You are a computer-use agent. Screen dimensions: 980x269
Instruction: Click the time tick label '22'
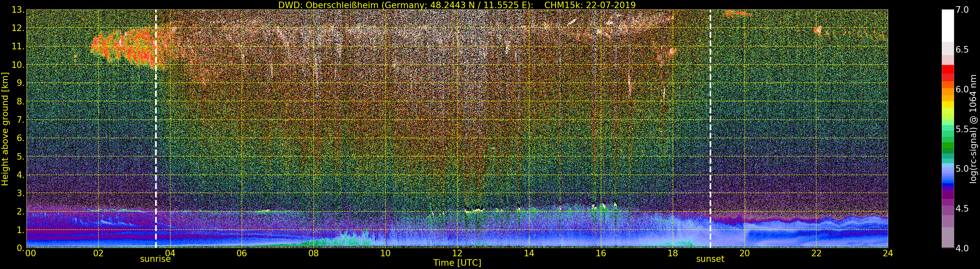[x=816, y=253]
